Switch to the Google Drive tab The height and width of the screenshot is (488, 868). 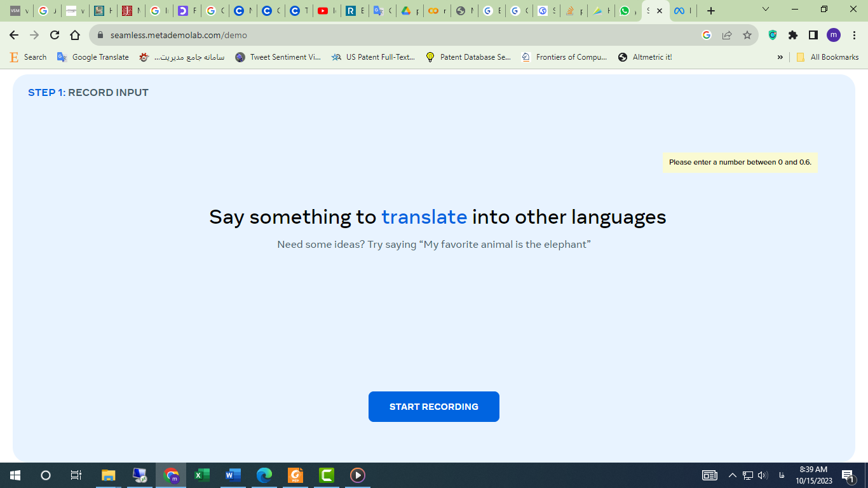pos(410,11)
